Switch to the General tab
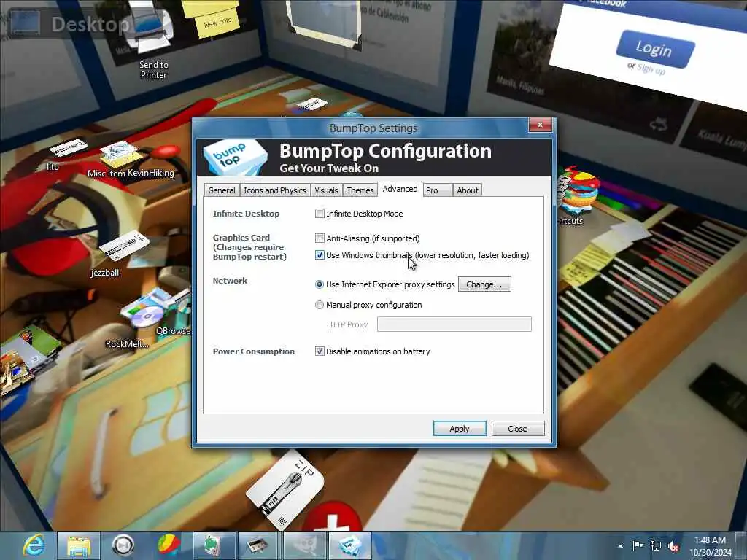Screen dimensions: 747x560 (x=222, y=190)
